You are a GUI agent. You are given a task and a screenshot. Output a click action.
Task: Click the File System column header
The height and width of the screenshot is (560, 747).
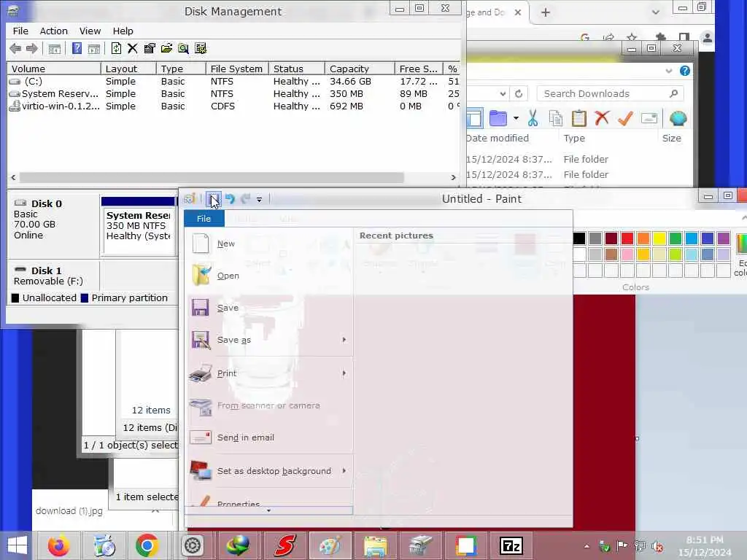[x=237, y=69]
